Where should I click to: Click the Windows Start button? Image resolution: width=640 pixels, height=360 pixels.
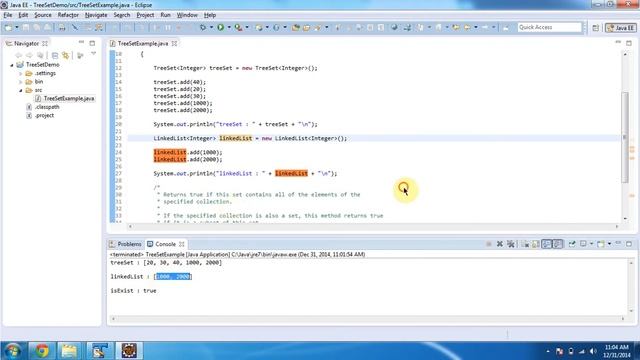click(x=13, y=351)
